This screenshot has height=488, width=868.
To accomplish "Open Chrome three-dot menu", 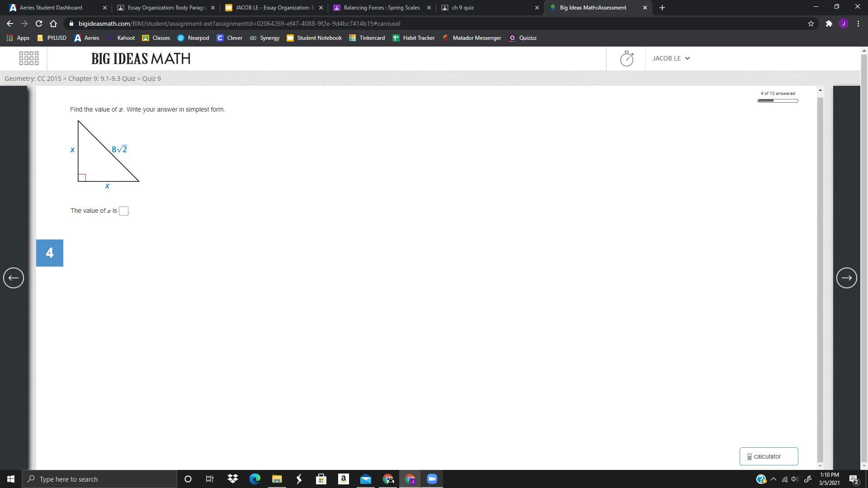I will point(858,23).
